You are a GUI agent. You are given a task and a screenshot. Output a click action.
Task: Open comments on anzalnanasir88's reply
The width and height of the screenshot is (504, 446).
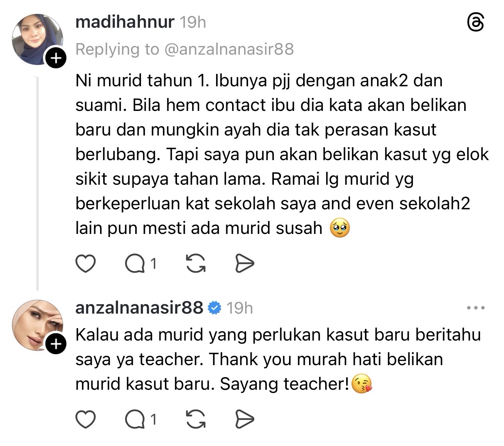pyautogui.click(x=141, y=419)
